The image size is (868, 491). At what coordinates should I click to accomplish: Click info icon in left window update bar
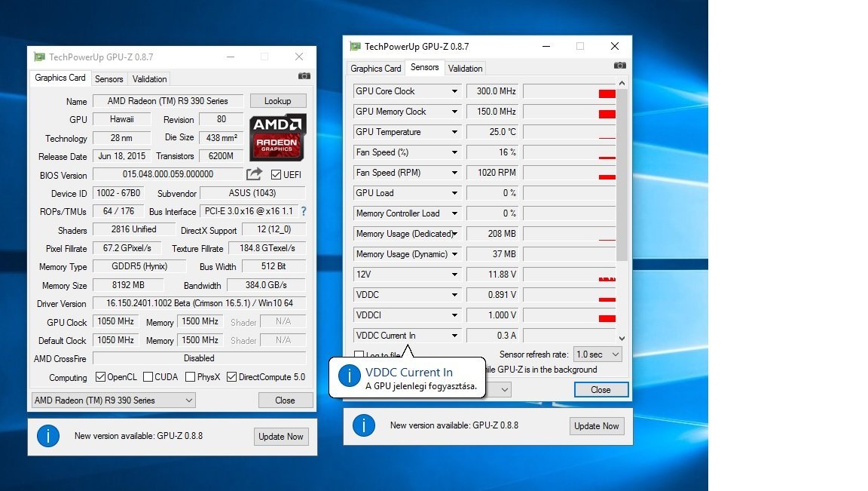[x=48, y=436]
